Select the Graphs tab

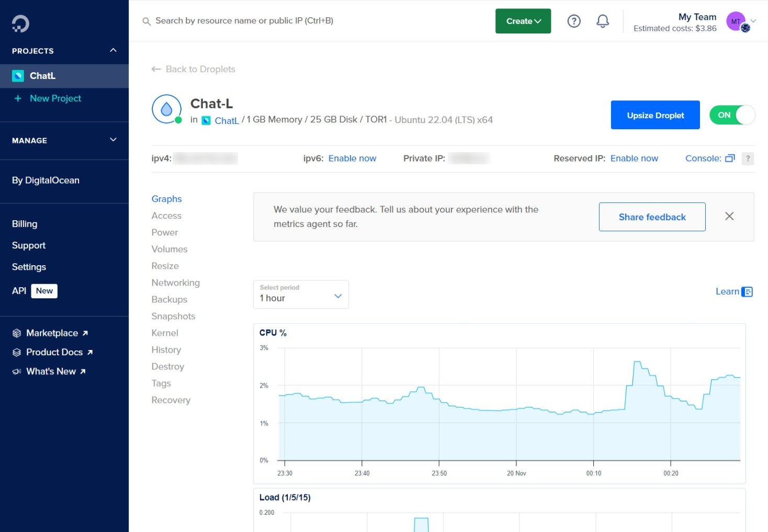click(166, 199)
